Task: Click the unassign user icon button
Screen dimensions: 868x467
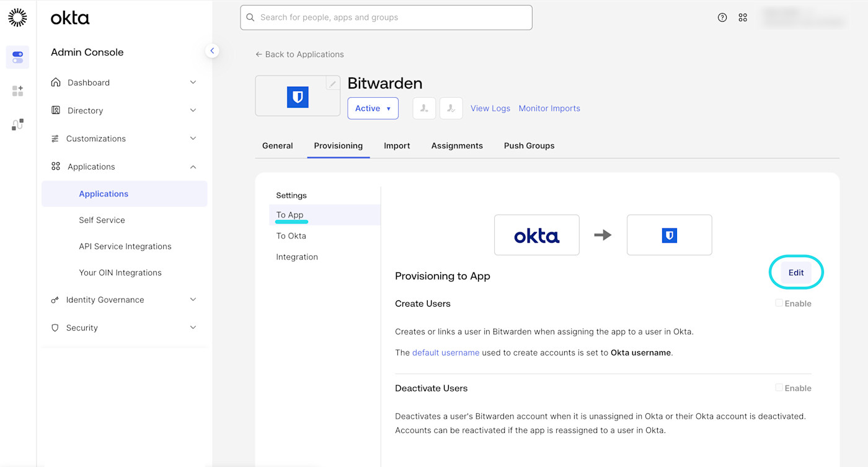Action: tap(451, 108)
